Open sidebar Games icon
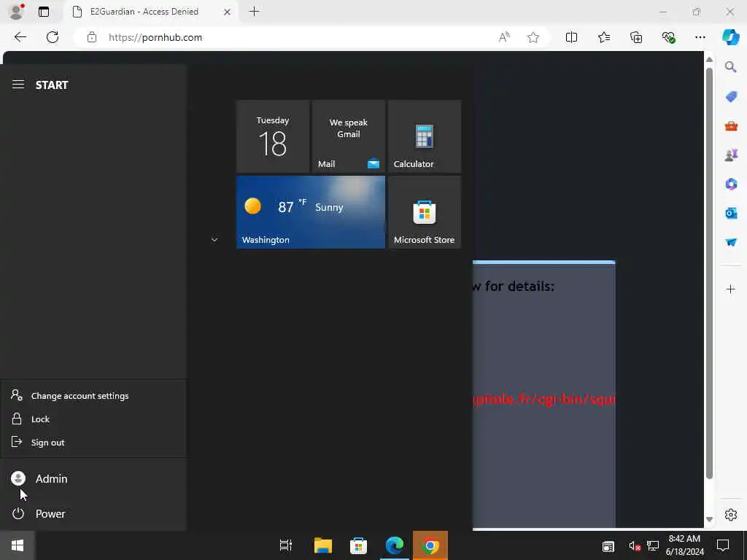 tap(731, 155)
